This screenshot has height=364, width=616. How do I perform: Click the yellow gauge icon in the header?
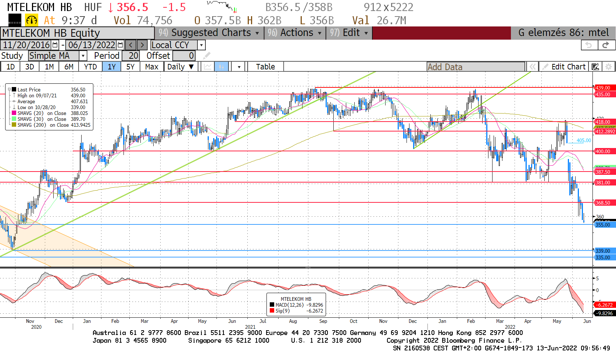coord(31,20)
